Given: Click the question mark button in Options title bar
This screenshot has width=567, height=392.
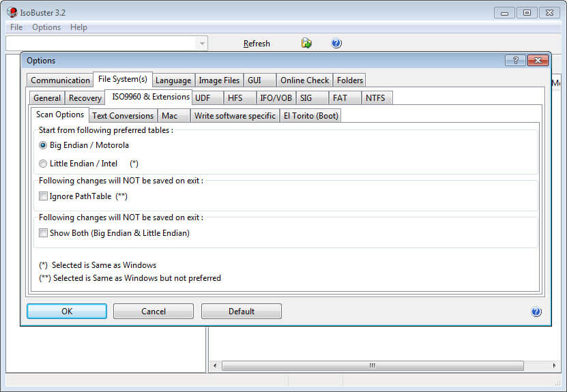Looking at the screenshot, I should [x=515, y=61].
